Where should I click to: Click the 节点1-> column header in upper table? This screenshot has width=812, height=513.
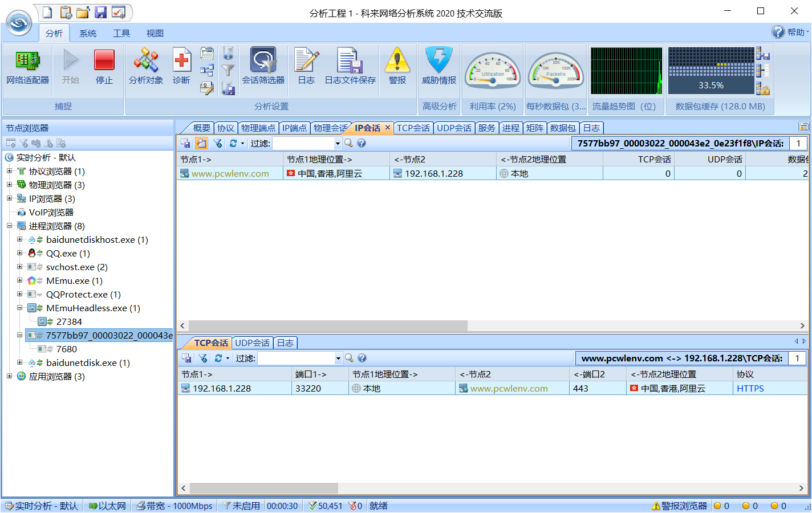click(x=230, y=160)
